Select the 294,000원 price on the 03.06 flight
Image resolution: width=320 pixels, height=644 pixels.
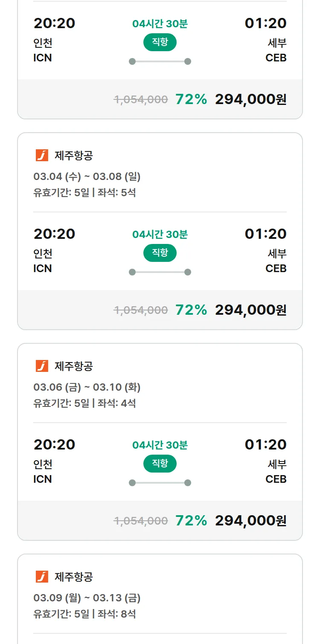click(x=250, y=521)
